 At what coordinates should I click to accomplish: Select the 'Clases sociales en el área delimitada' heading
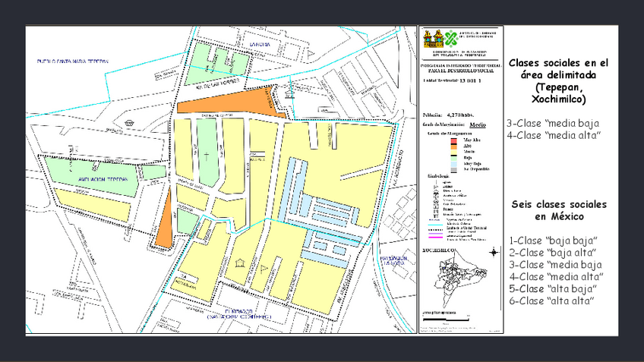558,81
